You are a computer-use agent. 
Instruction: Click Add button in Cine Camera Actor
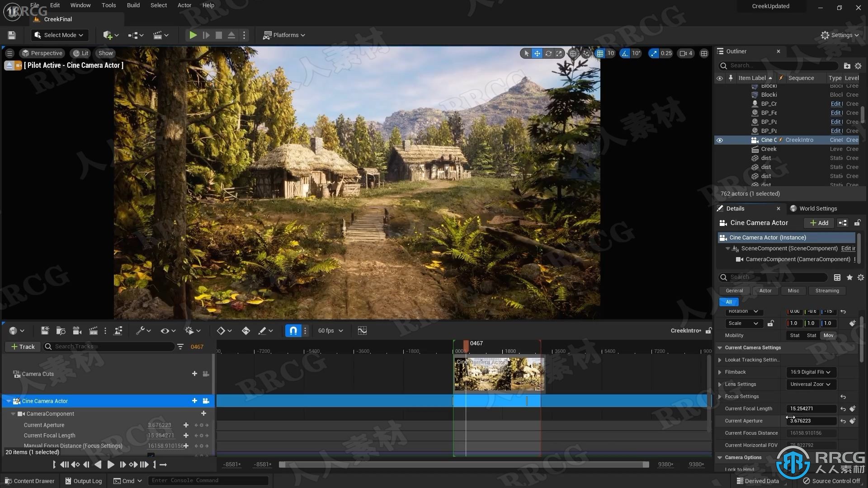click(819, 222)
